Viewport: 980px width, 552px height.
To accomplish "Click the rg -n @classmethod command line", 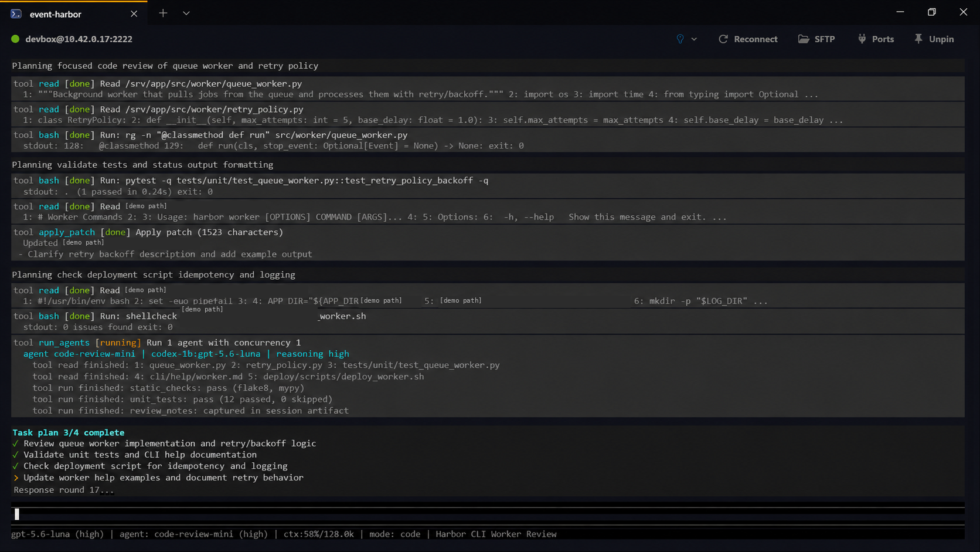I will [x=210, y=134].
